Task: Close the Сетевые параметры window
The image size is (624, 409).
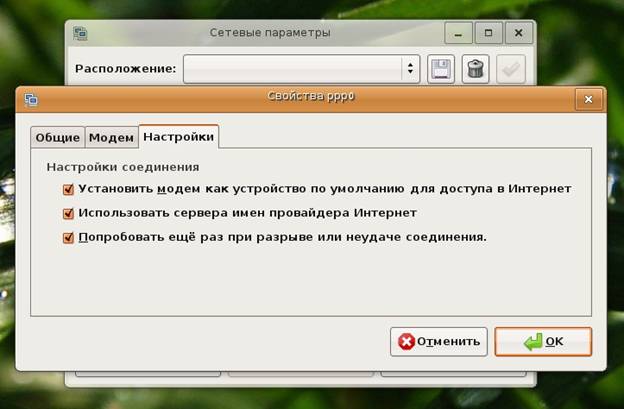Action: coord(519,33)
